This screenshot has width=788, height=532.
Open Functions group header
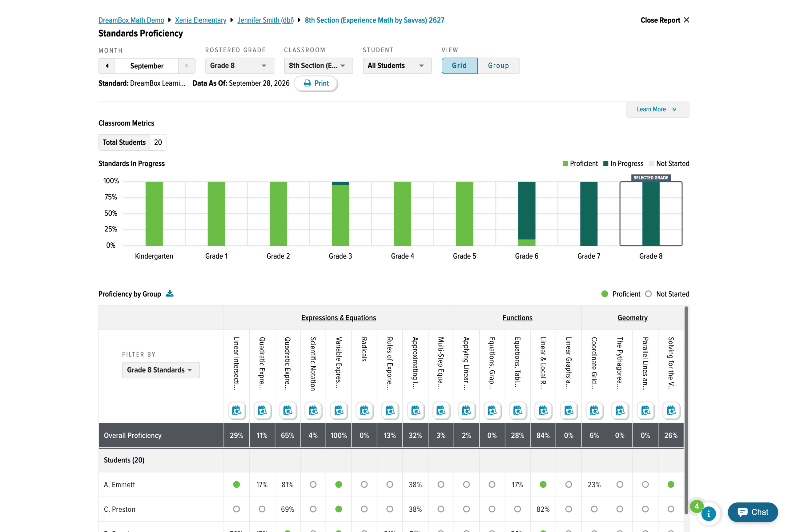tap(517, 318)
